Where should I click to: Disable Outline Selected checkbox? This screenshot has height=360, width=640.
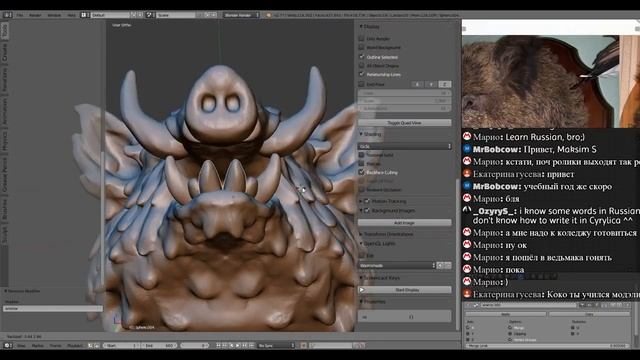(x=361, y=57)
